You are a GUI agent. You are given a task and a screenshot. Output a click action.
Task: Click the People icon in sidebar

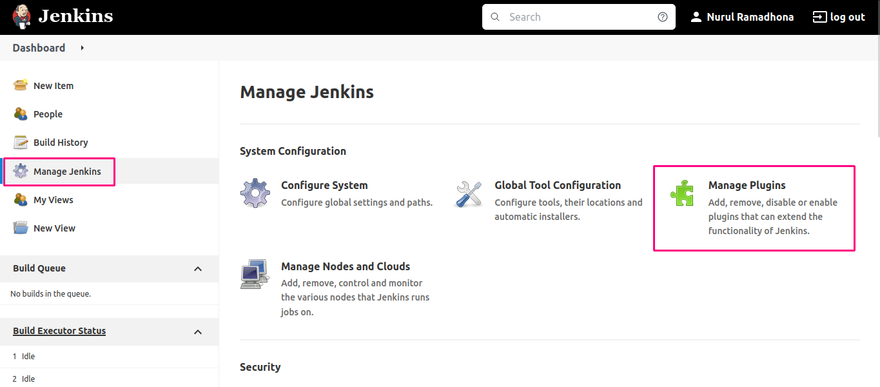[x=21, y=114]
